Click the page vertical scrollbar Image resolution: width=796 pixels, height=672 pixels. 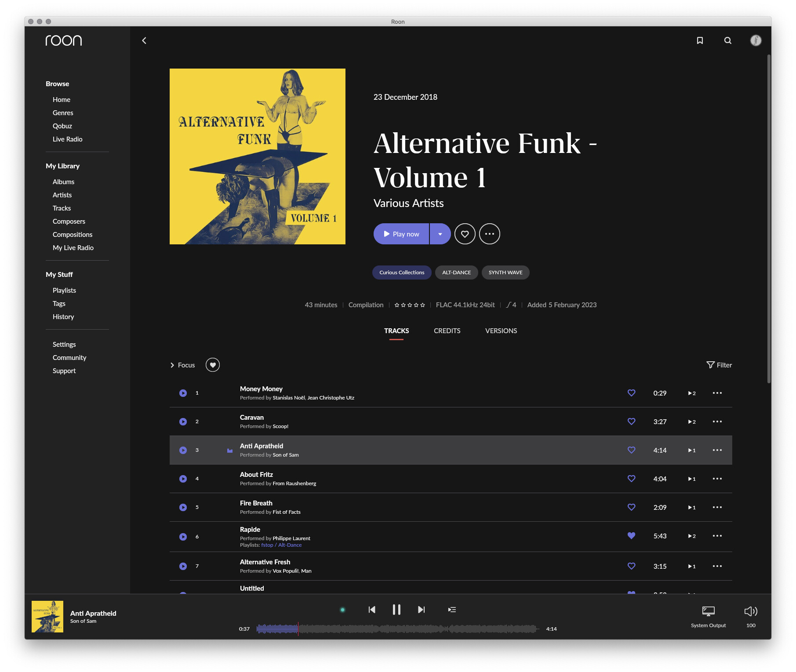pos(769,219)
